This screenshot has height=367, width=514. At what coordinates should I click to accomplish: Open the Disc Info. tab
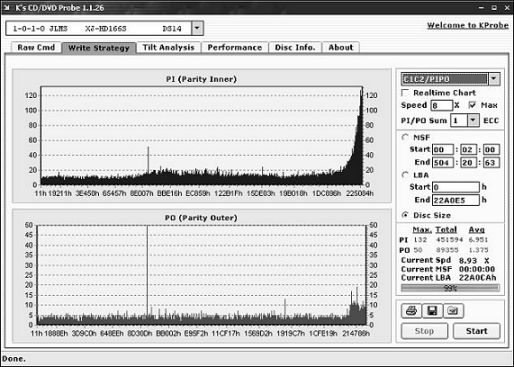pos(295,47)
